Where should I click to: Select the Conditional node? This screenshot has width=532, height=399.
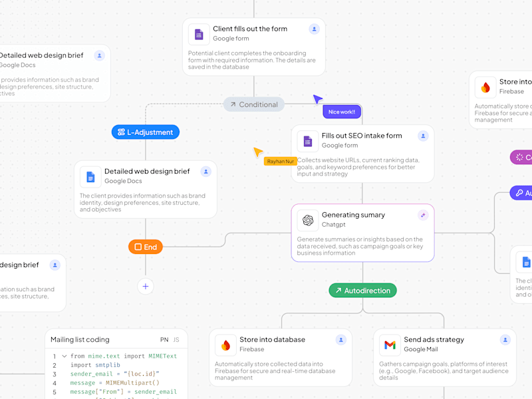254,104
